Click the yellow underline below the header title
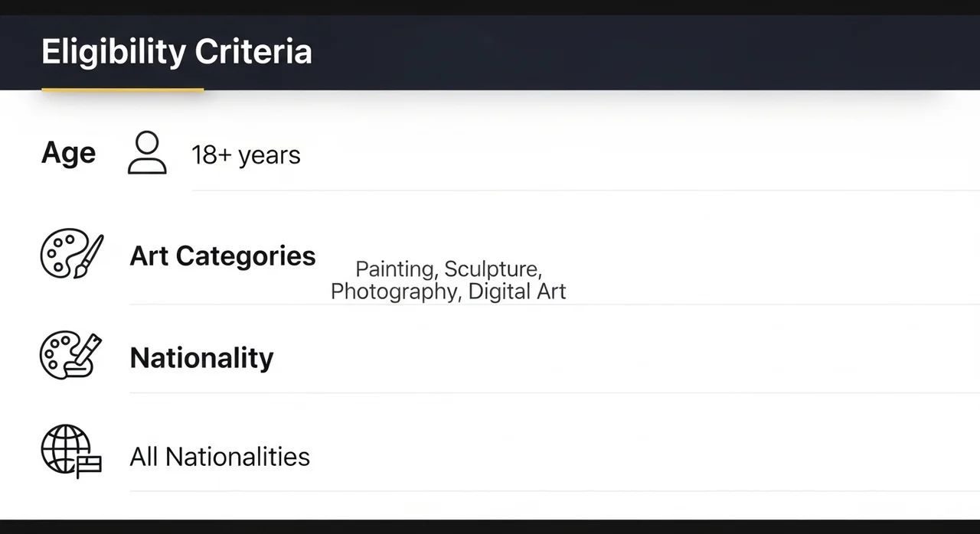980x534 pixels. (122, 90)
